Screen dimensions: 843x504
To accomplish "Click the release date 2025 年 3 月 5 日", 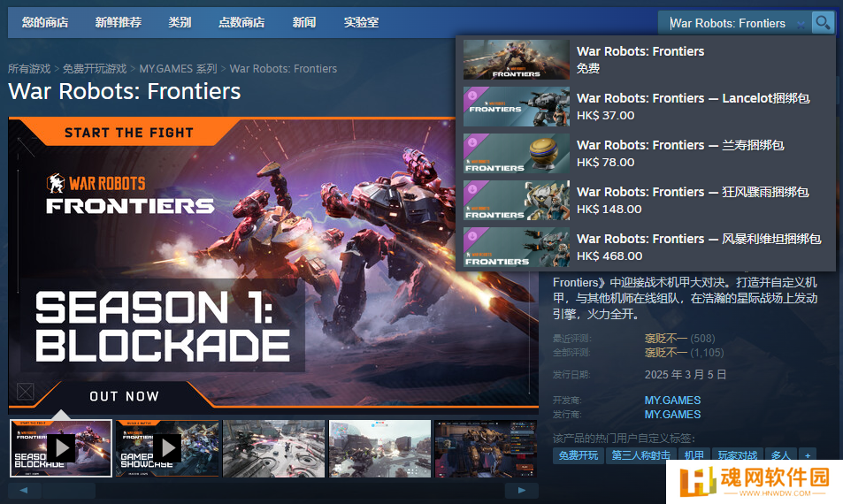I will click(x=686, y=375).
